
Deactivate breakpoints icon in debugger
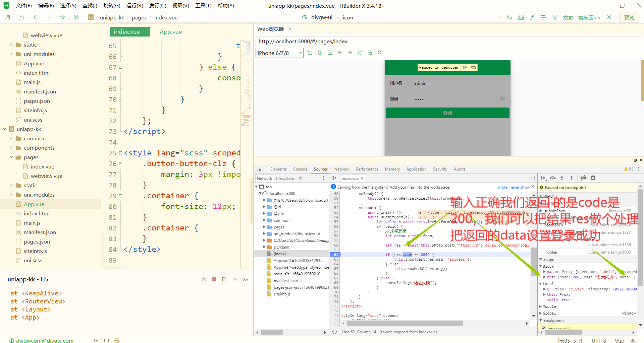(583, 178)
